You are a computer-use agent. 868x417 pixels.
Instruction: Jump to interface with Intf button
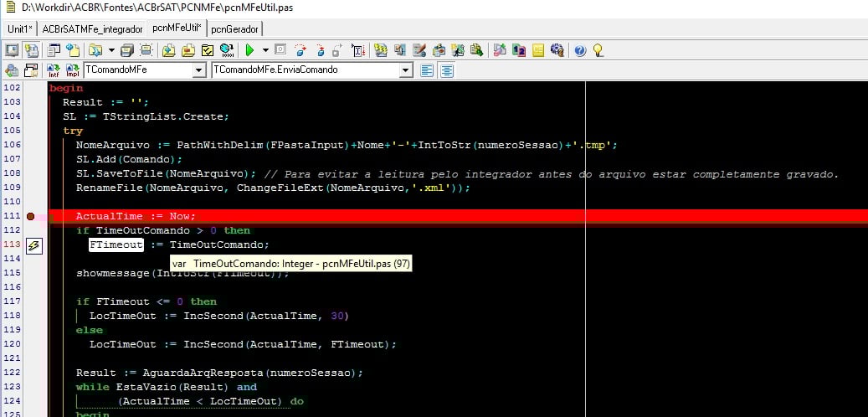[x=53, y=70]
